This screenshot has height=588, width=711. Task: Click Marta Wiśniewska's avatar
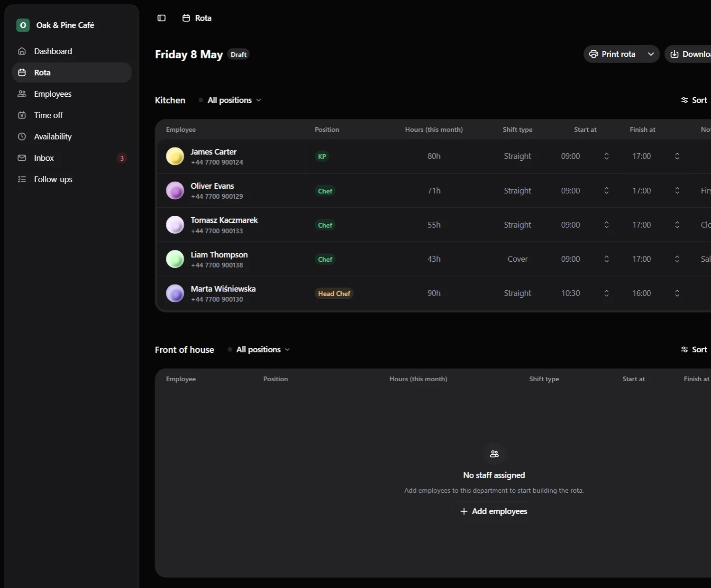coord(175,293)
